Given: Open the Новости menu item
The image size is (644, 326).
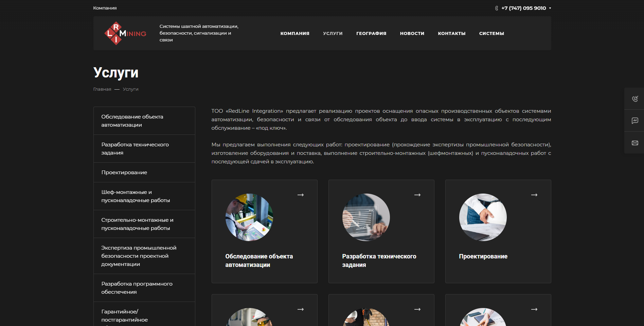Looking at the screenshot, I should [412, 33].
